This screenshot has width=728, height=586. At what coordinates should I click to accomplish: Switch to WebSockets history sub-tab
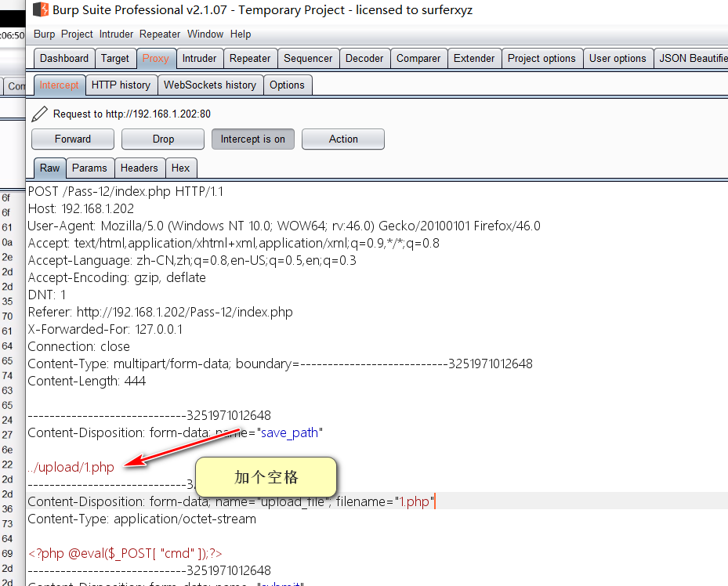[x=210, y=85]
